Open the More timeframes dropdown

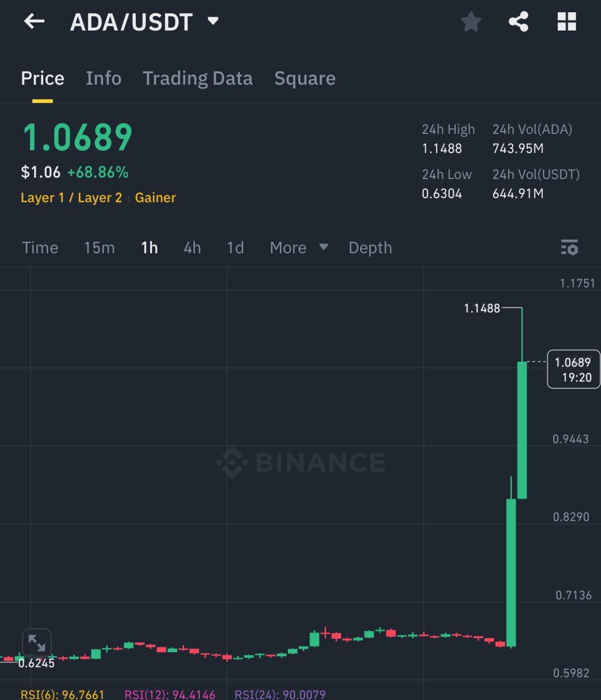click(x=298, y=248)
